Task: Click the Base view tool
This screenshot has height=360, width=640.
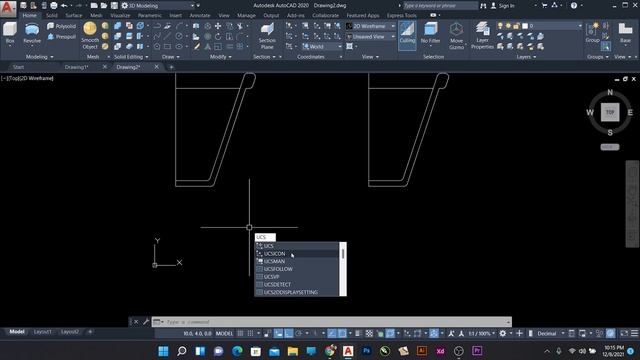Action: 625,33
